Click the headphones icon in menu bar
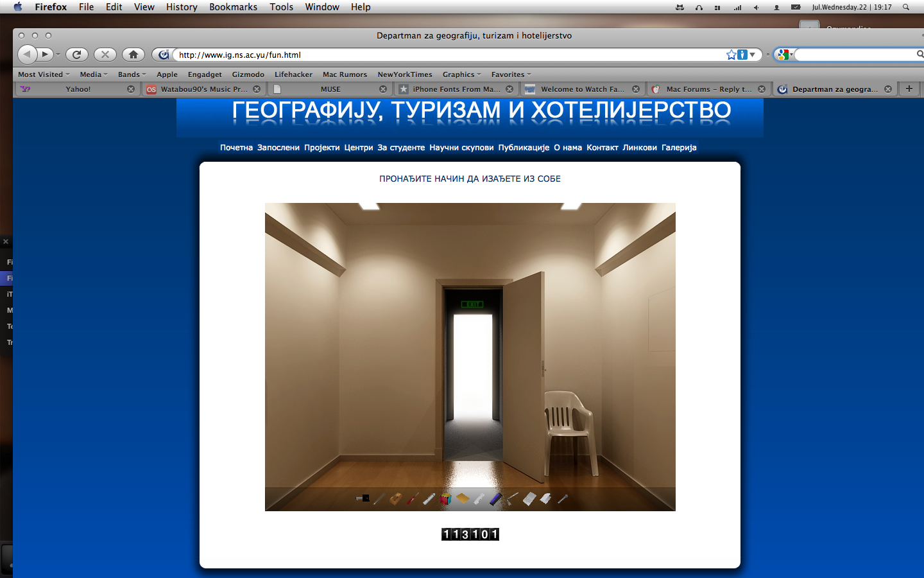924x578 pixels. coord(699,7)
